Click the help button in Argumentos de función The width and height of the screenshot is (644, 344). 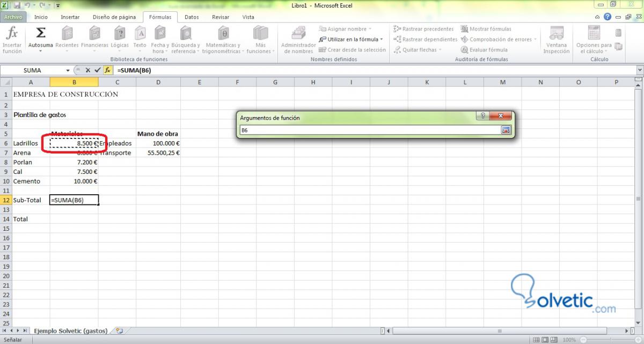482,116
